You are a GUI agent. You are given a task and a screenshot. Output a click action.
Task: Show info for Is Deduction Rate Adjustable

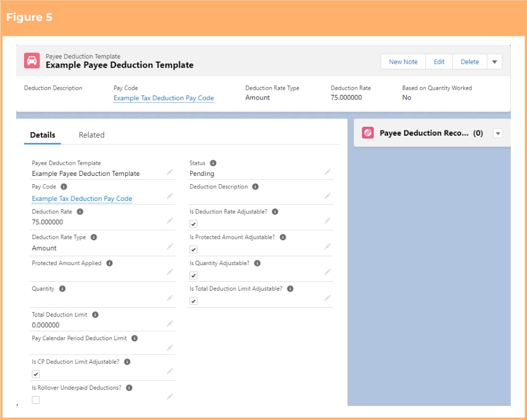tap(275, 212)
